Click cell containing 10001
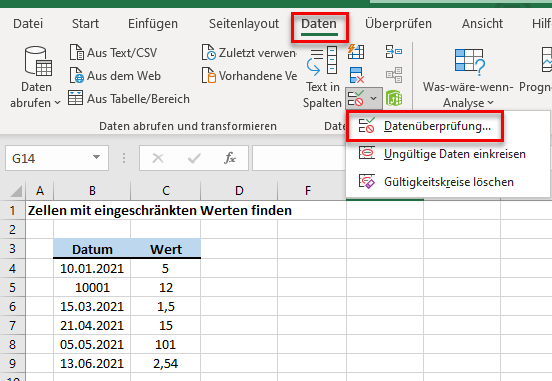552x381 pixels. tap(92, 288)
